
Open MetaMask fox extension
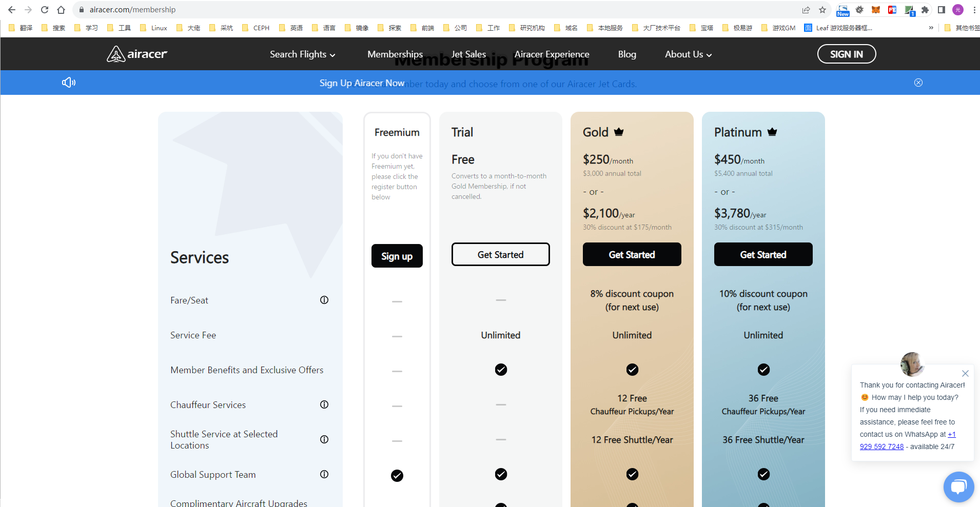pyautogui.click(x=876, y=10)
